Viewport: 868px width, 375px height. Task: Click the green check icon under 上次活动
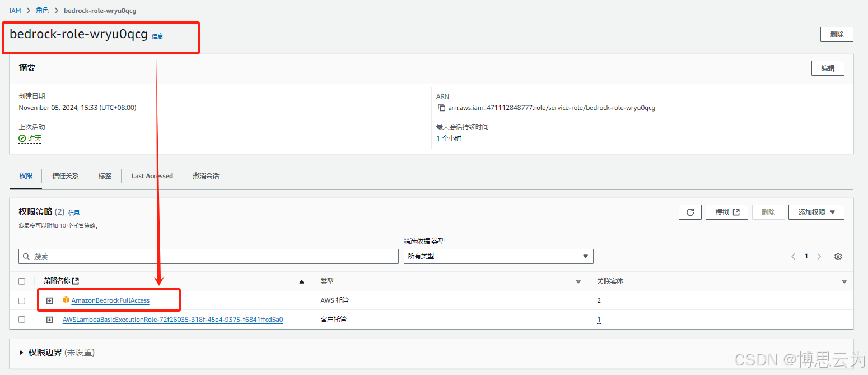click(22, 138)
